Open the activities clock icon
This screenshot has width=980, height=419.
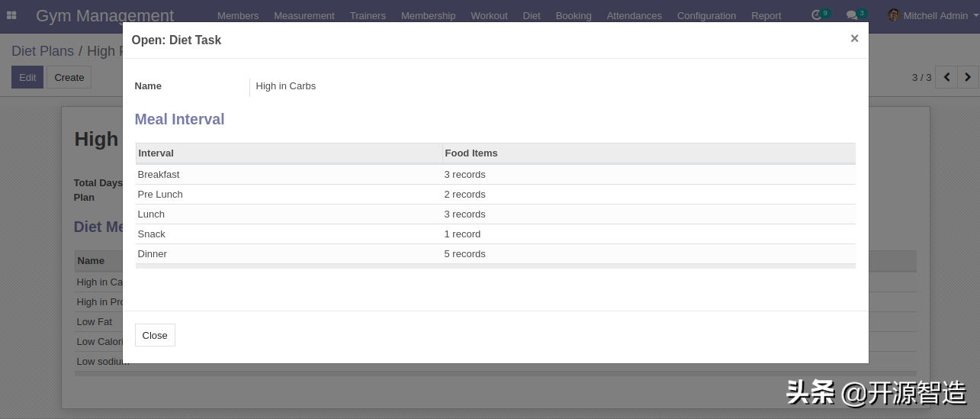[x=817, y=15]
